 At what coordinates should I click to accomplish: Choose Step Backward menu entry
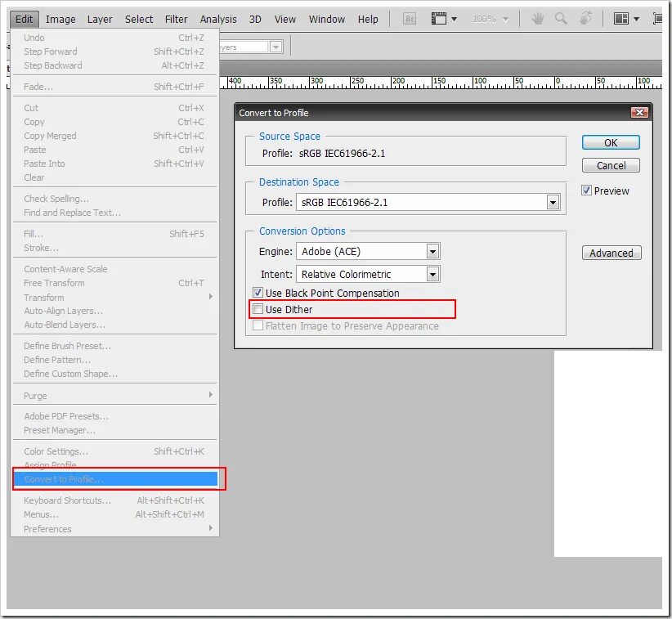(115, 65)
